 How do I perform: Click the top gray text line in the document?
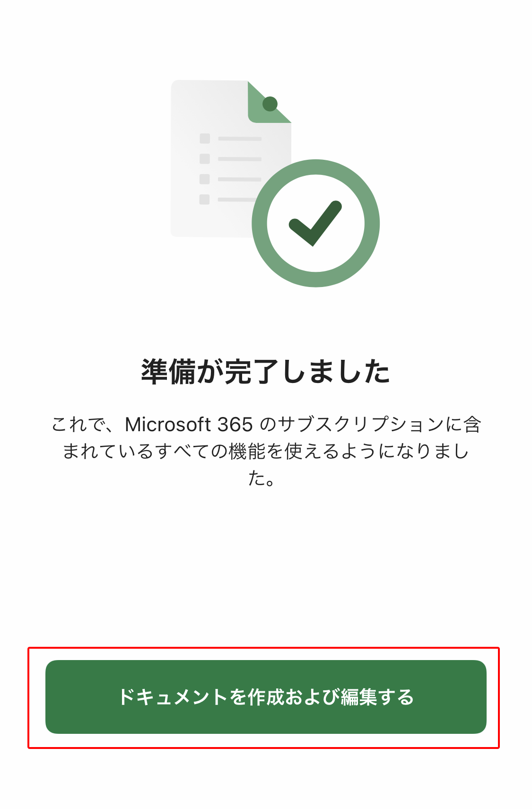pyautogui.click(x=240, y=139)
